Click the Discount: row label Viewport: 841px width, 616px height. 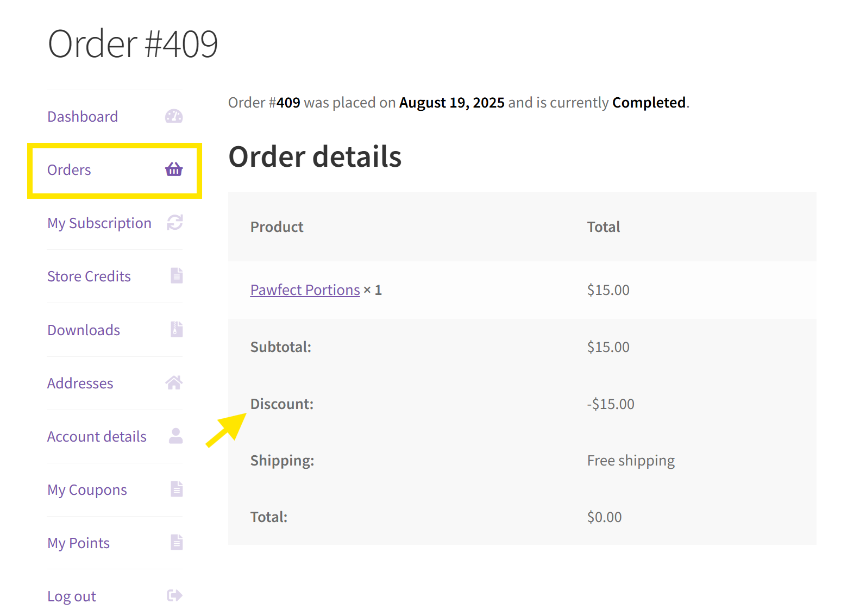click(x=282, y=404)
